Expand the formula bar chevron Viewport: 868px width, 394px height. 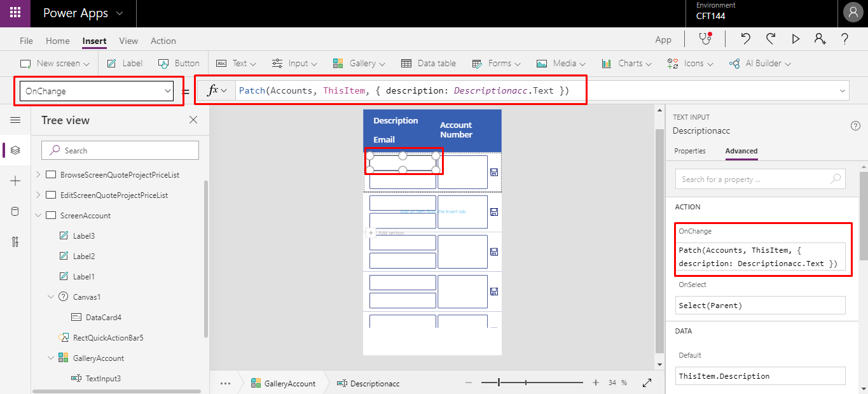click(843, 91)
